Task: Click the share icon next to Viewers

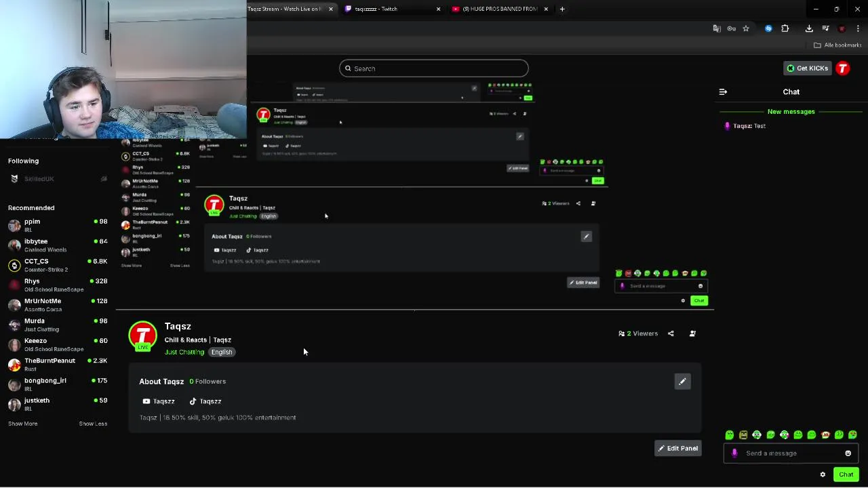Action: click(x=671, y=333)
